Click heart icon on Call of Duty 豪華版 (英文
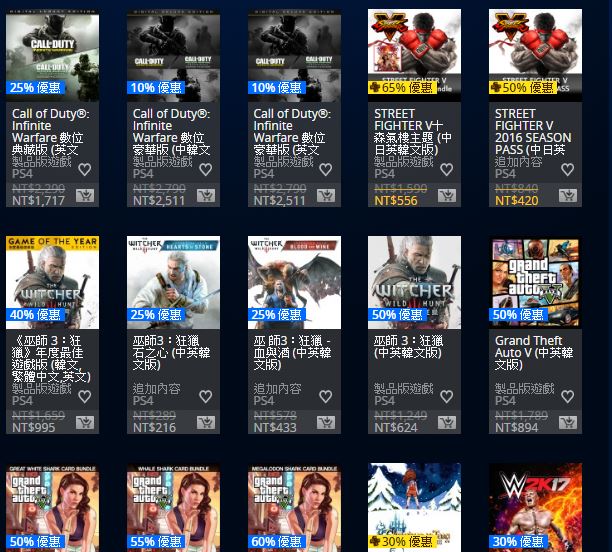Screen dimensions: 612x552 click(326, 169)
